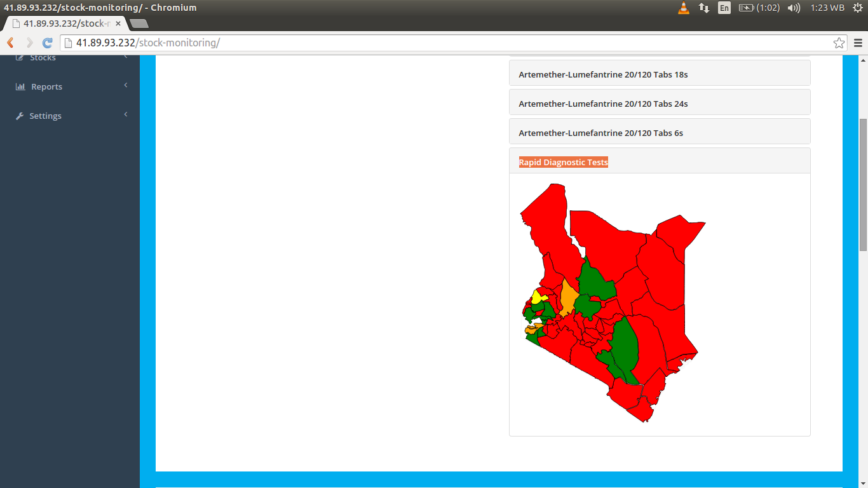
Task: Select the 41.89.93.232/stock-monitoring tab
Action: [66, 24]
